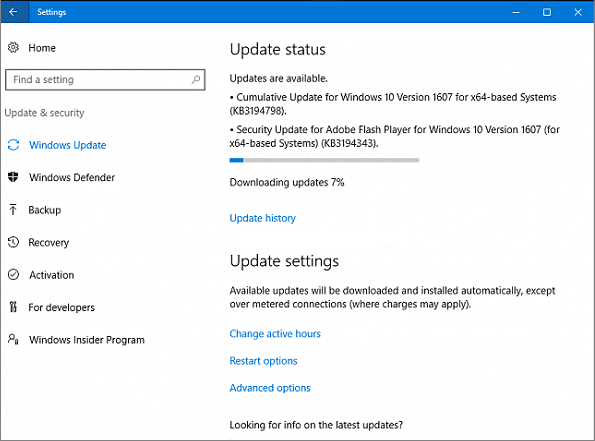Click the 'Update & security' category label
The width and height of the screenshot is (595, 441).
pyautogui.click(x=44, y=113)
